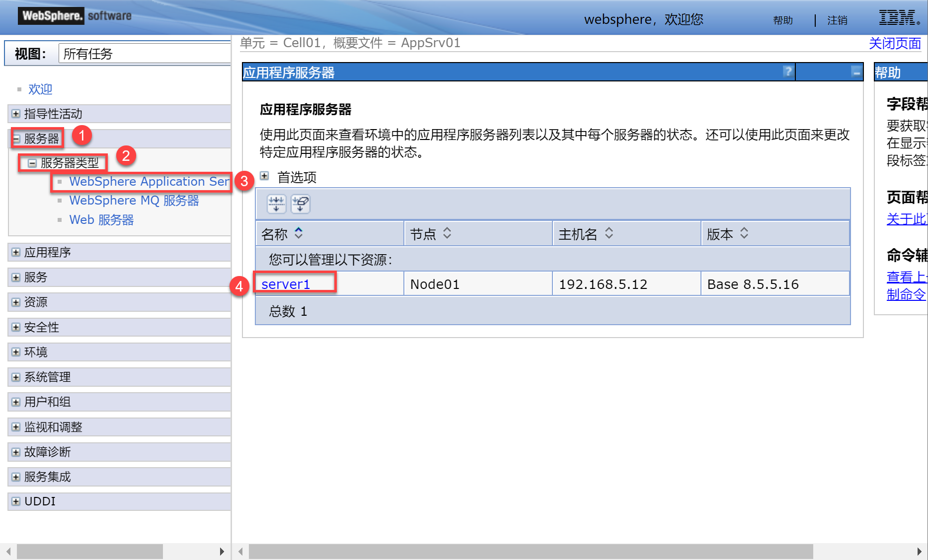Click the left navigation horizontal scrollbar
The width and height of the screenshot is (928, 560).
tap(90, 551)
